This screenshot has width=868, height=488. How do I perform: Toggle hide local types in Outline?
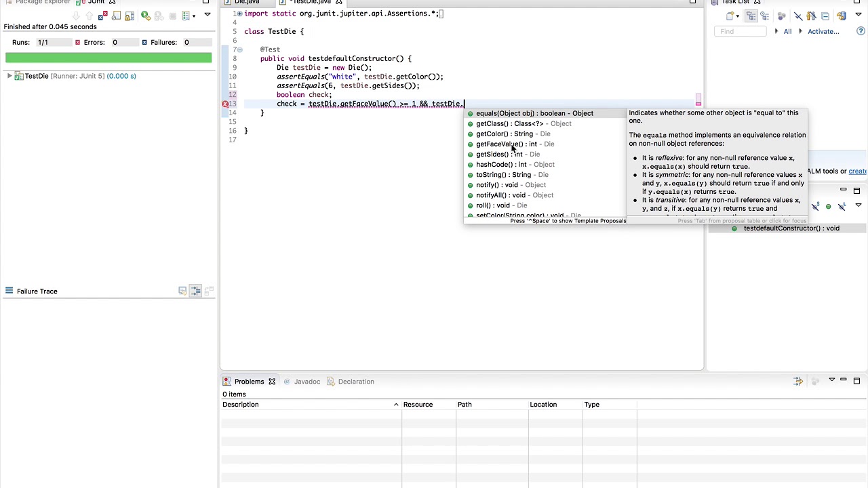pyautogui.click(x=842, y=206)
